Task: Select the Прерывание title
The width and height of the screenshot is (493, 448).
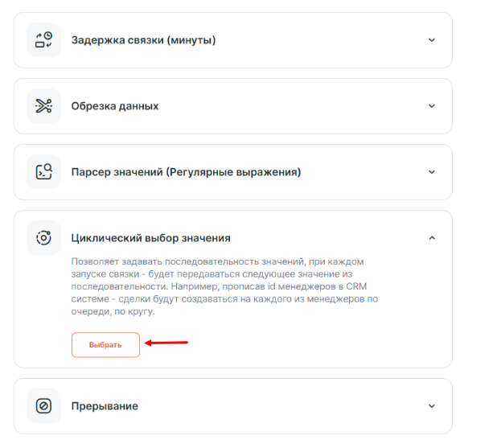Action: 105,406
